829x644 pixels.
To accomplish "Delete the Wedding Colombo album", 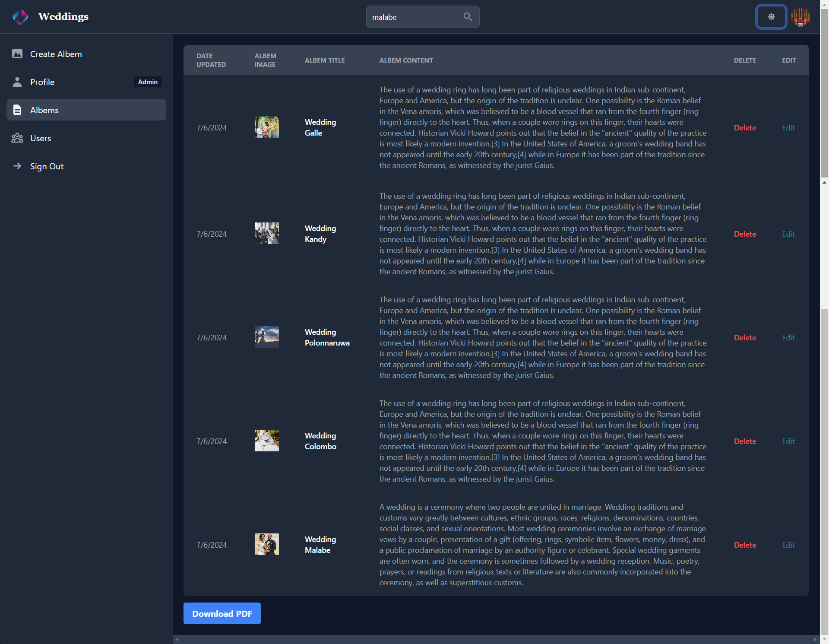I will [744, 441].
